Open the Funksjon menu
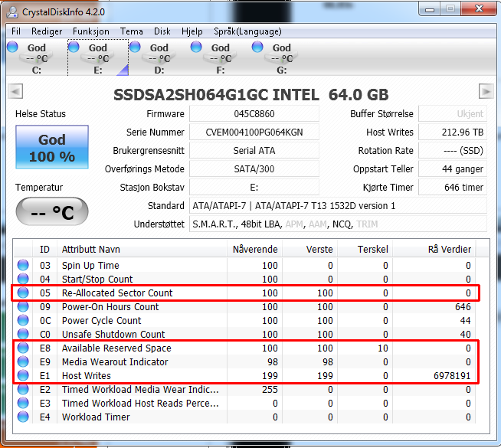The height and width of the screenshot is (448, 501). [x=91, y=31]
